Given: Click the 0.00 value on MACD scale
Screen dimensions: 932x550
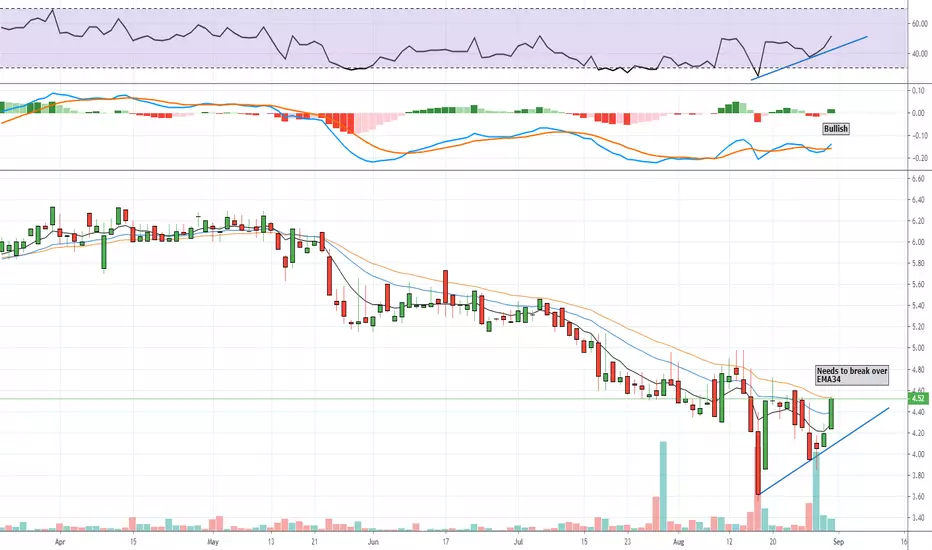Looking at the screenshot, I should 919,113.
